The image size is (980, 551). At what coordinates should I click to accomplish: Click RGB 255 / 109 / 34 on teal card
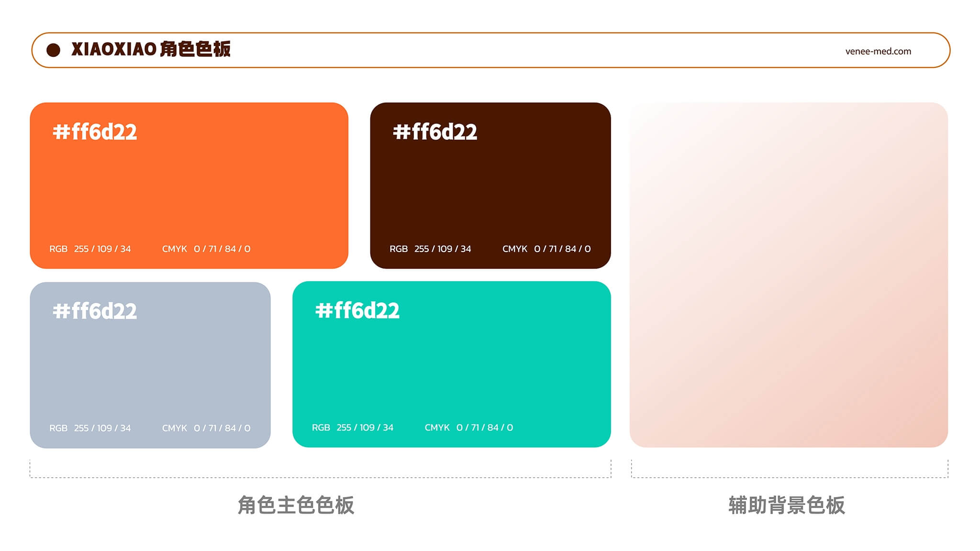point(353,428)
